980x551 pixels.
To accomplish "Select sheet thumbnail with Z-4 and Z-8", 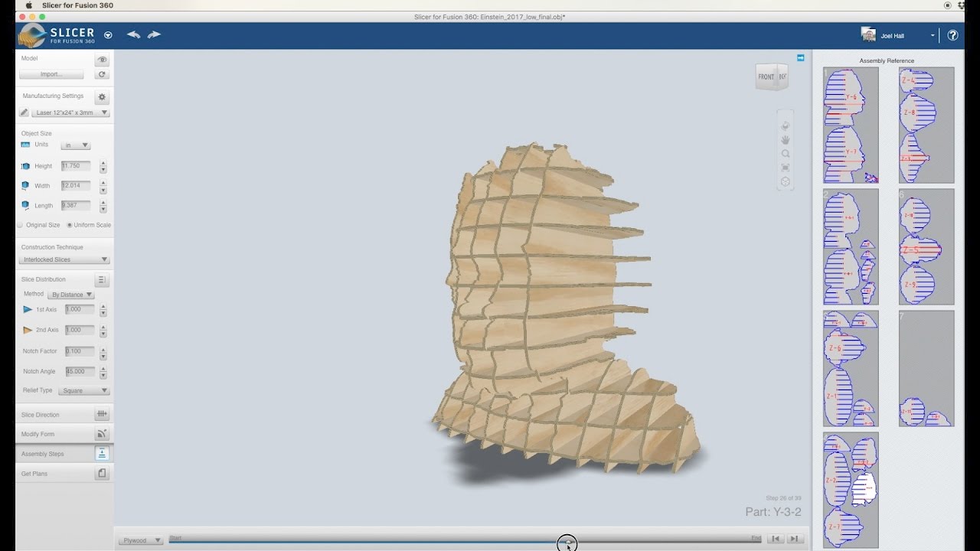I will [x=926, y=125].
